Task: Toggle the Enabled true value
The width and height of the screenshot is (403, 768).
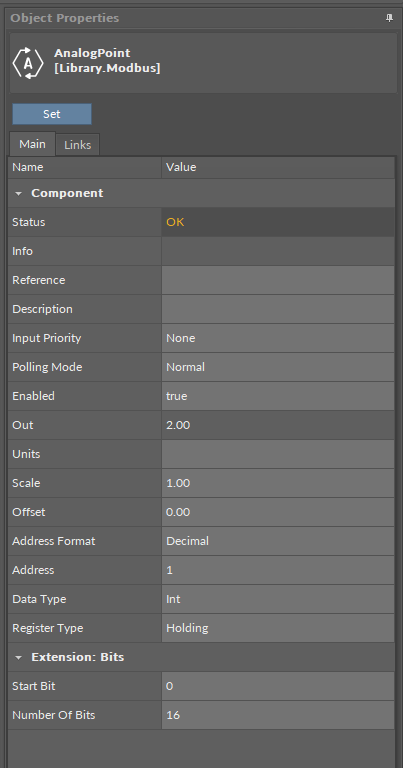Action: [278, 396]
